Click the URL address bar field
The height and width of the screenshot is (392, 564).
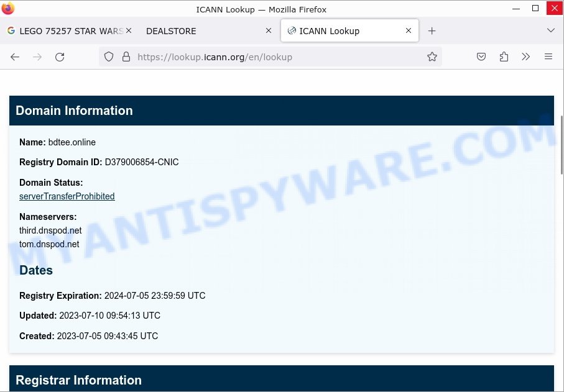click(x=270, y=57)
